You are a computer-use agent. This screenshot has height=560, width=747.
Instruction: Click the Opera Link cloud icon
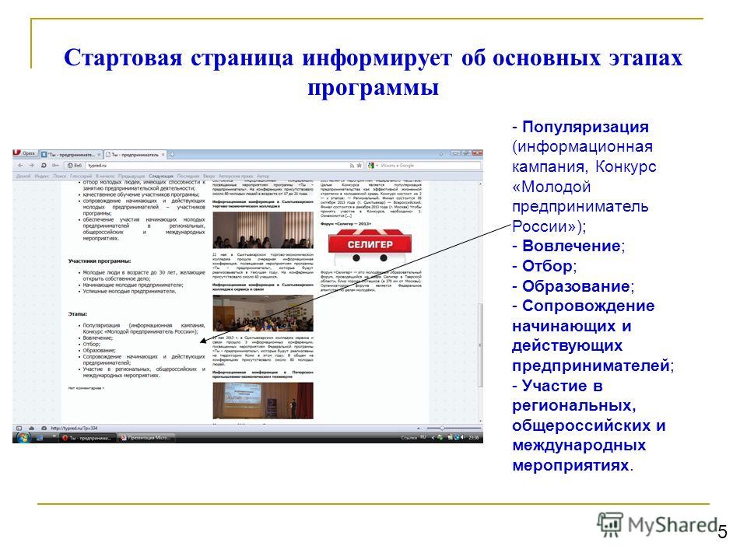pyautogui.click(x=31, y=428)
